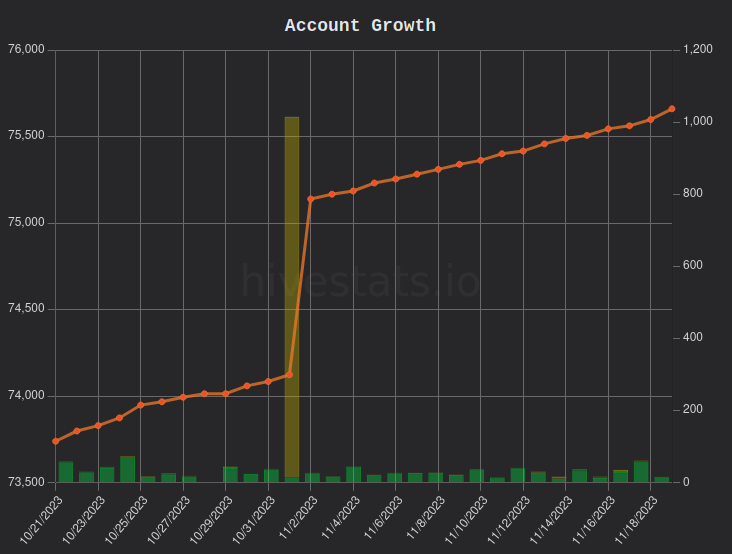Click the 800 right axis label
The width and height of the screenshot is (732, 554).
tap(692, 193)
